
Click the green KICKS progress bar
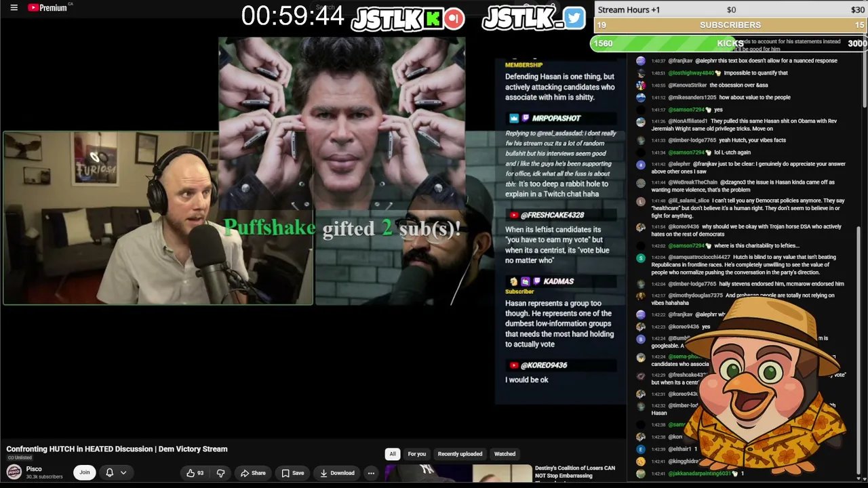[x=729, y=43]
